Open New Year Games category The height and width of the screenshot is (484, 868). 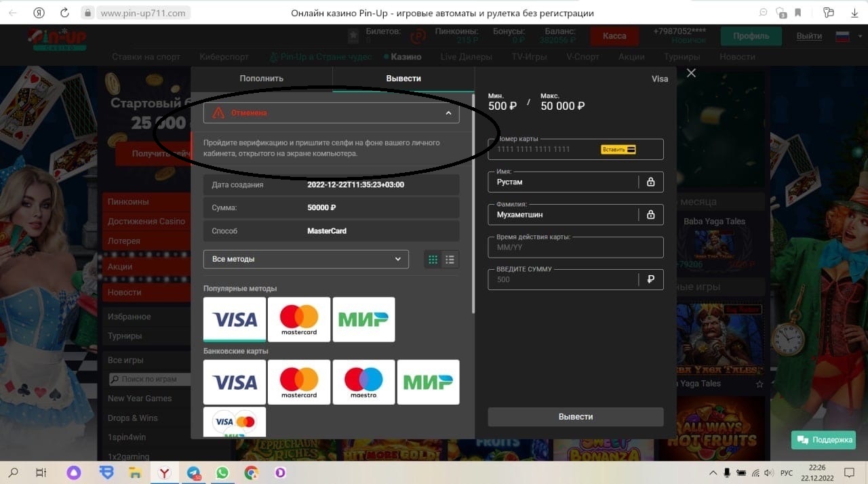140,398
